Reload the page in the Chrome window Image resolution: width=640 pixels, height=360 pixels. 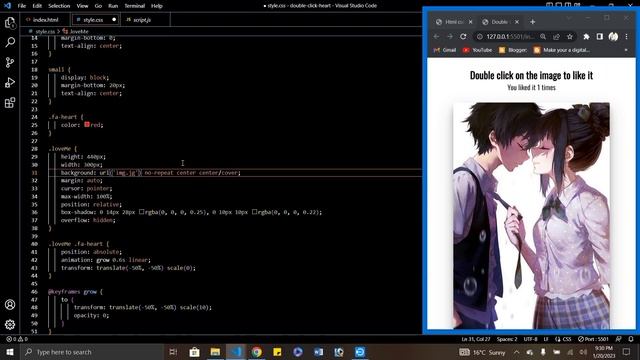coord(463,37)
